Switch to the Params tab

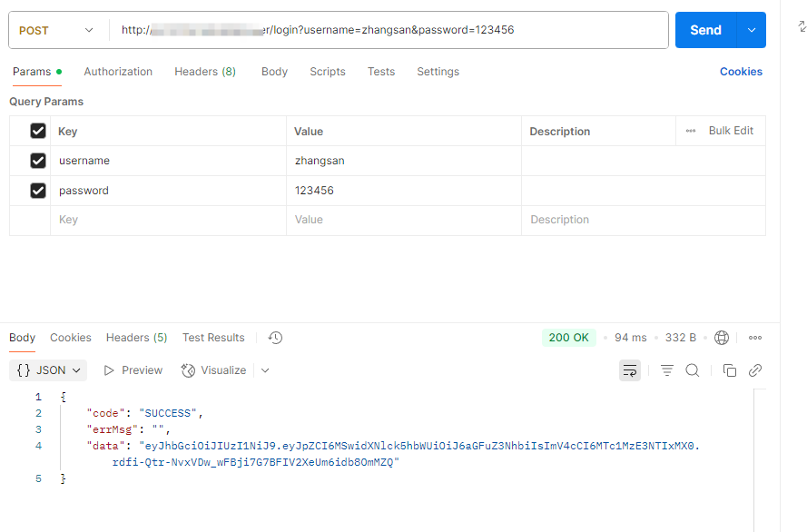[36, 72]
